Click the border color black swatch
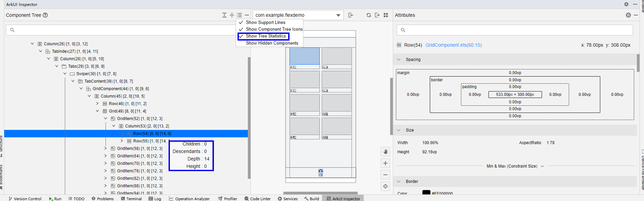The image size is (644, 201). 426,193
